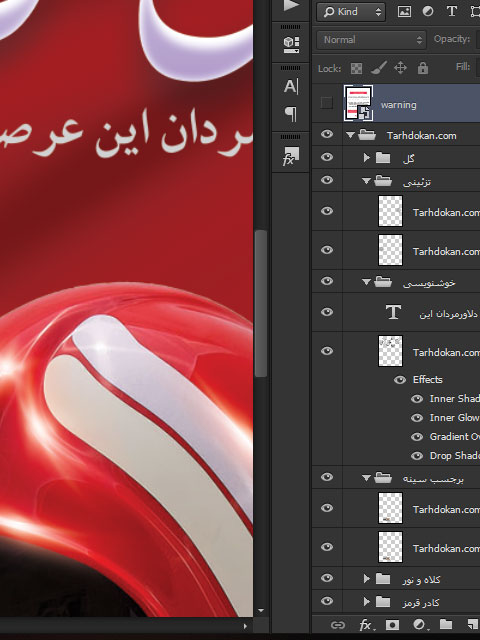Show the warning layer visibility box
This screenshot has height=640, width=480.
point(327,103)
